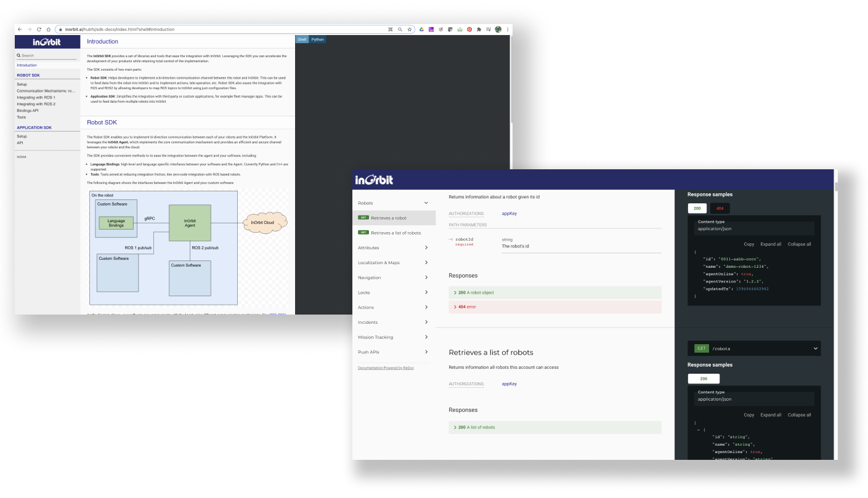Open Chrome's three-dot menu
Image resolution: width=868 pixels, height=498 pixels.
pos(508,29)
